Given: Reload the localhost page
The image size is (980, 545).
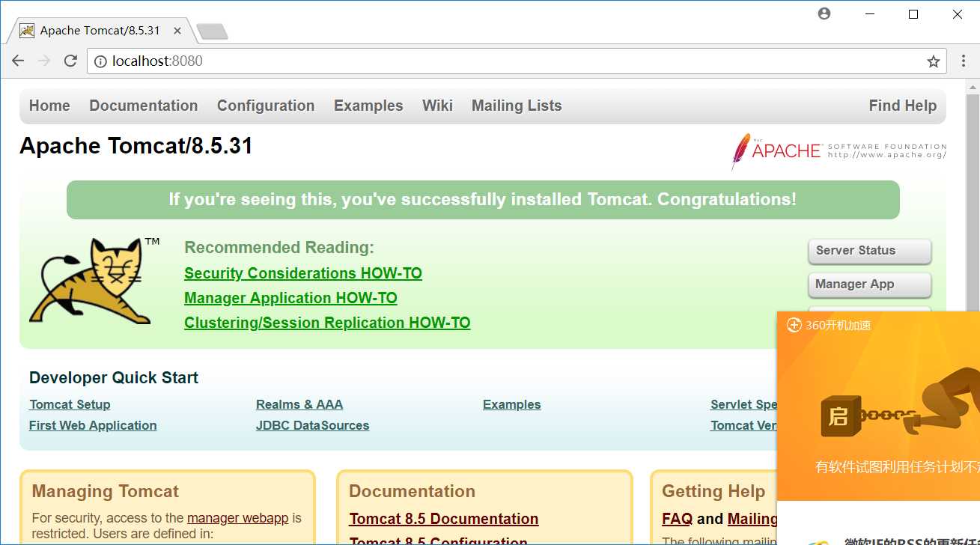Looking at the screenshot, I should pyautogui.click(x=70, y=61).
